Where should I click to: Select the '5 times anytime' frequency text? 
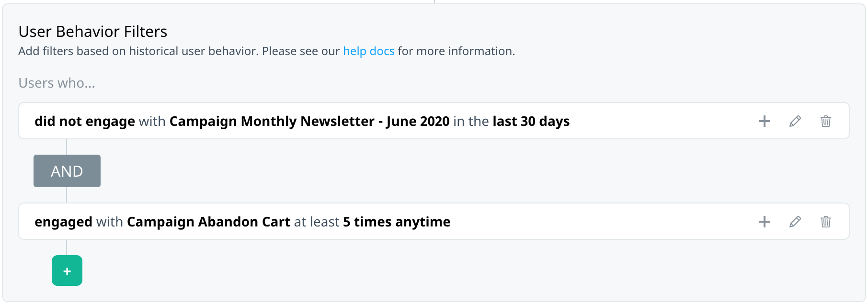tap(397, 222)
